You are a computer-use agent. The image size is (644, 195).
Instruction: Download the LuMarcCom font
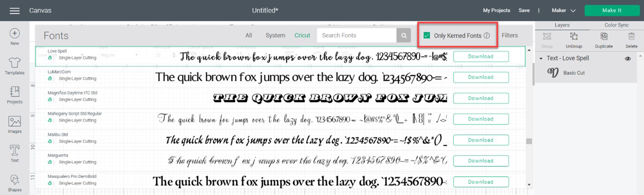click(481, 77)
